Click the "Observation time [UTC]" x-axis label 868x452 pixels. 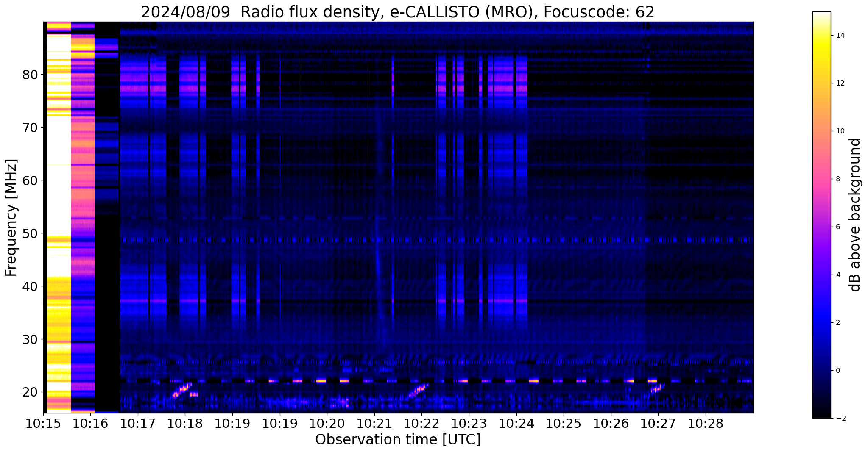click(398, 440)
